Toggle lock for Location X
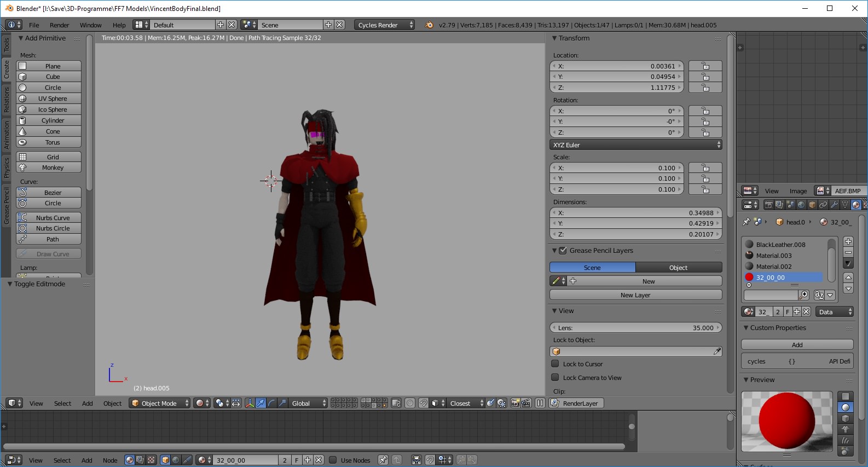Screen dimensions: 868x467 tap(705, 66)
